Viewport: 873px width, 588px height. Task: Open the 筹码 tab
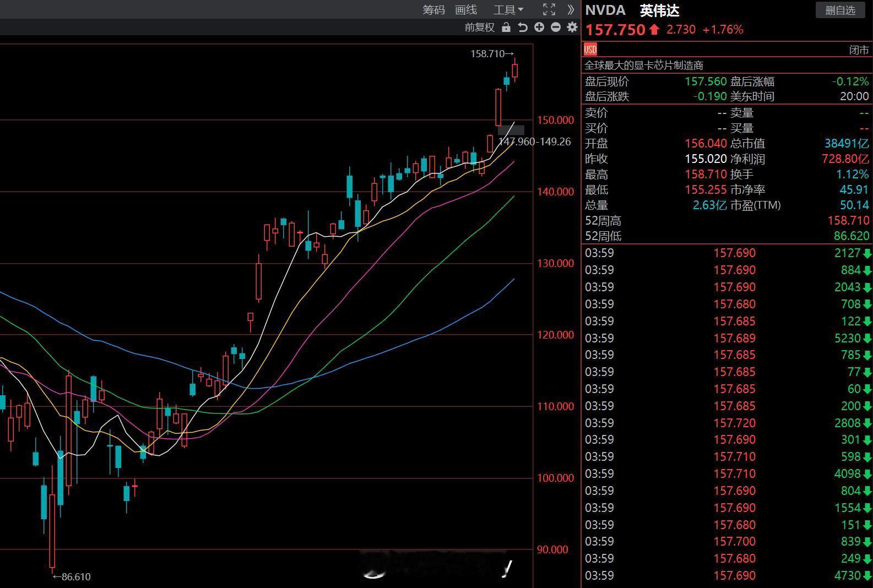[x=433, y=10]
